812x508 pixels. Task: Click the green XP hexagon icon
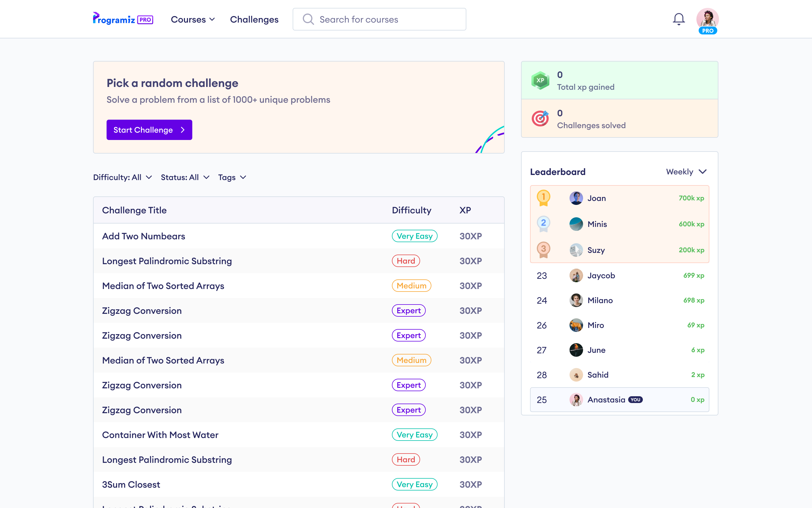coord(540,80)
